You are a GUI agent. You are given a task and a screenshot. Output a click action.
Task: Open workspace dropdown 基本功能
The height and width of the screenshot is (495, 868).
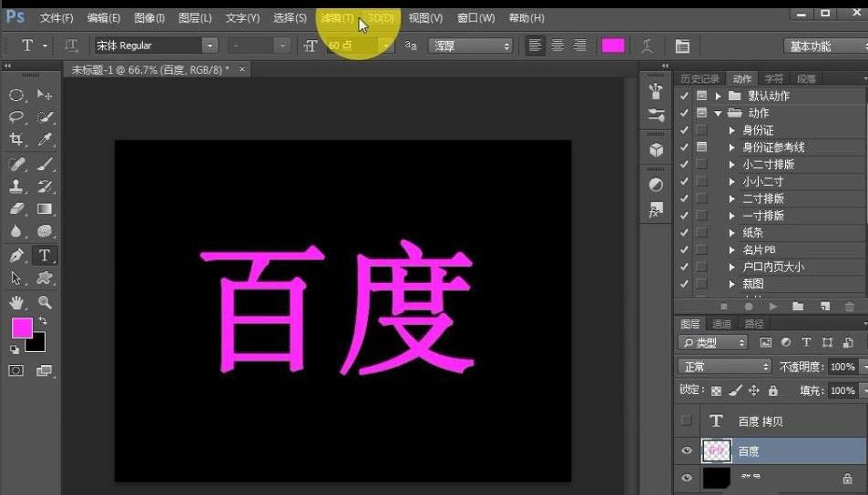825,45
